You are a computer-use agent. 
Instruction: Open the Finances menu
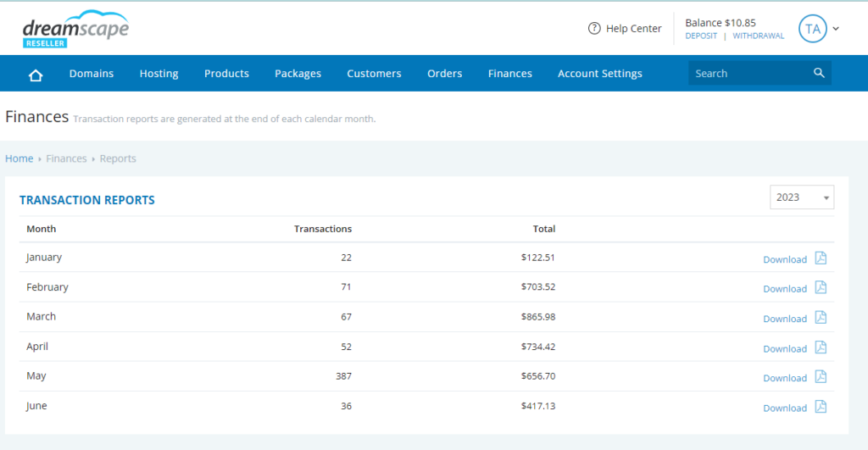click(509, 74)
